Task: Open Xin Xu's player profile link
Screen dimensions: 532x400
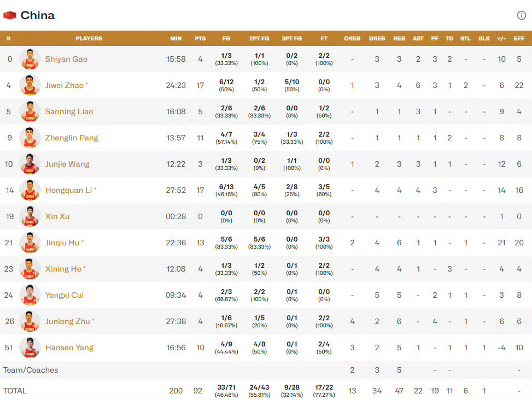Action: click(57, 216)
